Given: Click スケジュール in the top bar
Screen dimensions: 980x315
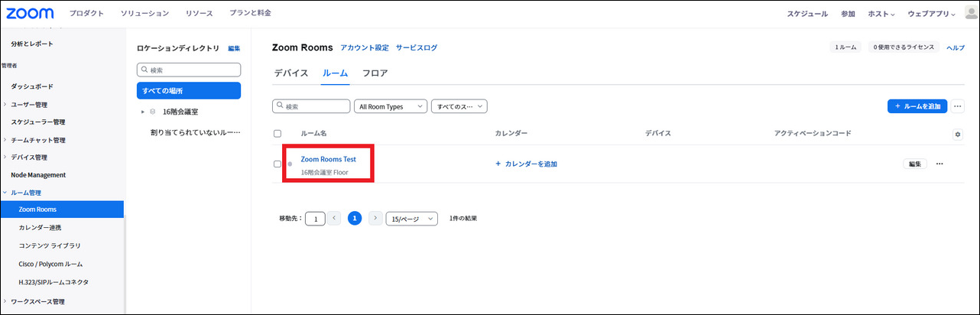Looking at the screenshot, I should click(x=807, y=14).
